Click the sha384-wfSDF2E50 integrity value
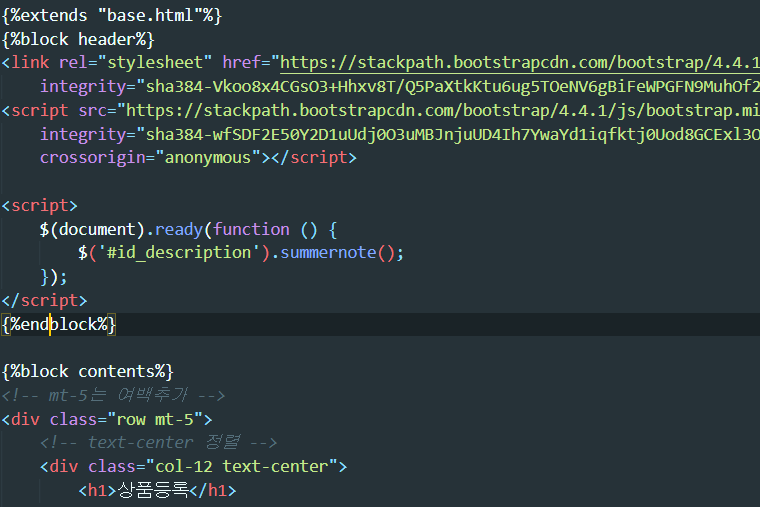The width and height of the screenshot is (760, 507). (x=452, y=134)
